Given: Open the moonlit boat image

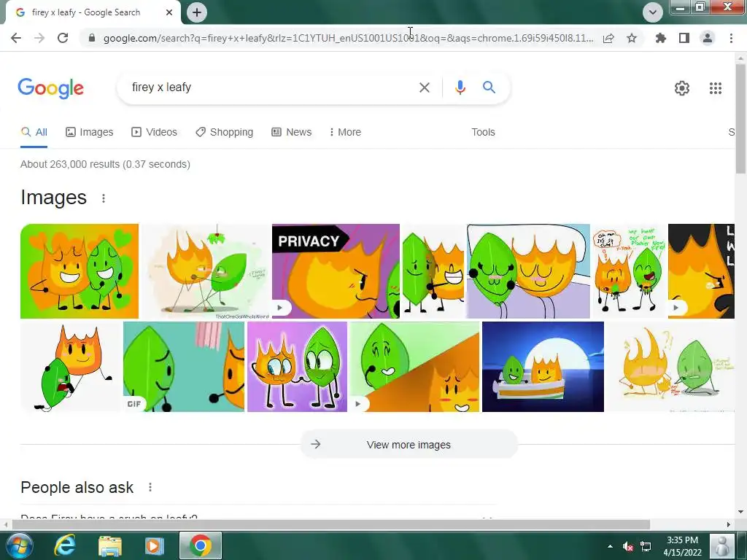Looking at the screenshot, I should (x=543, y=367).
